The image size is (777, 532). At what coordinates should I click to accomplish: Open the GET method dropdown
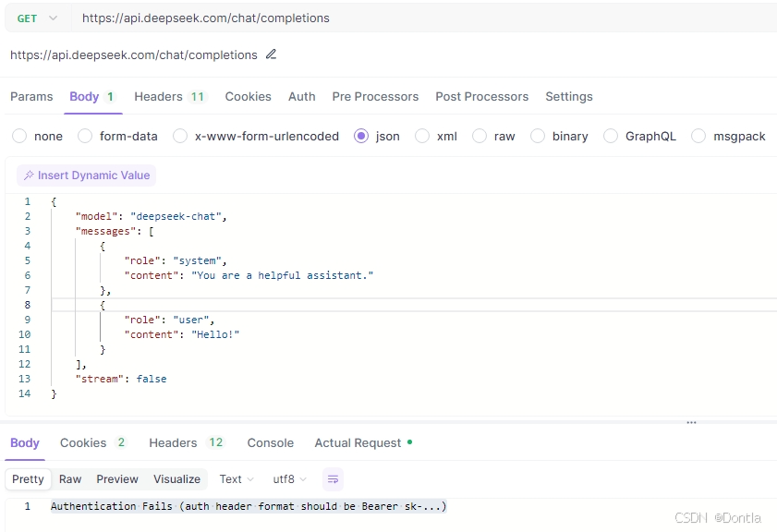click(x=37, y=18)
